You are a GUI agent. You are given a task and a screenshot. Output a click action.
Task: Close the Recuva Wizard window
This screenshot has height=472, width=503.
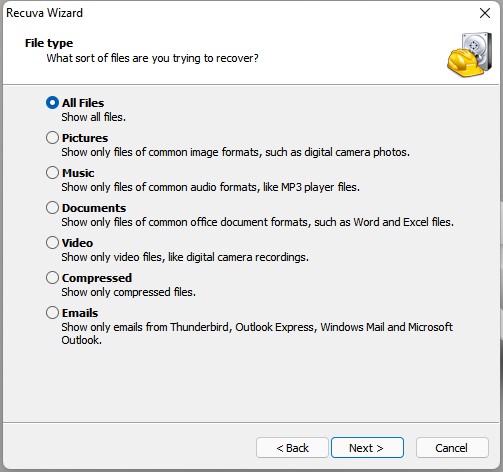click(485, 13)
